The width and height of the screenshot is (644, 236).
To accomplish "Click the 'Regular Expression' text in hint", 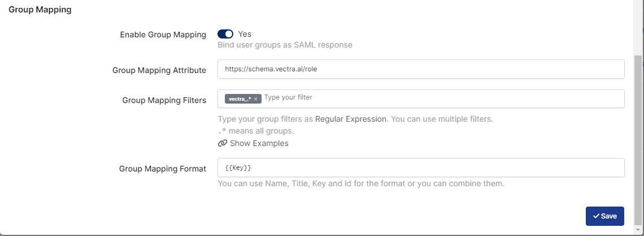I will [x=351, y=119].
